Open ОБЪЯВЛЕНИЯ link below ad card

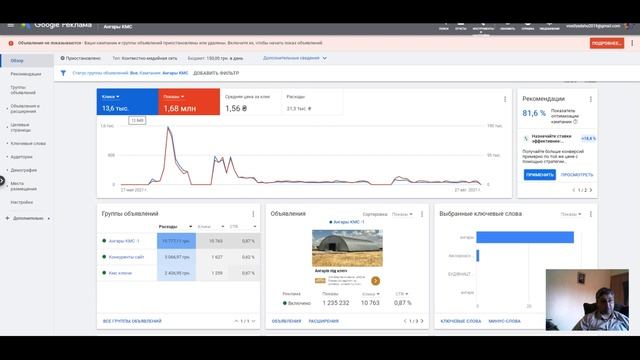pyautogui.click(x=287, y=321)
